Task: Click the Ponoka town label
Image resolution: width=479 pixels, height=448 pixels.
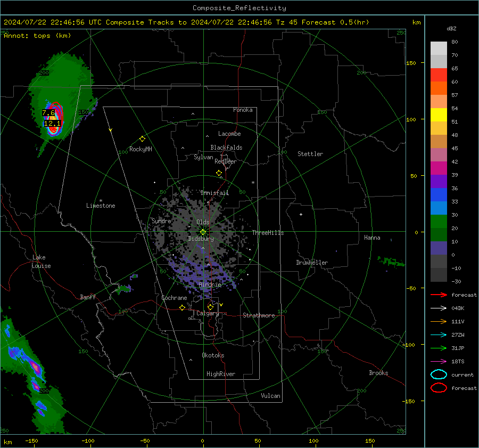Action: tap(243, 110)
